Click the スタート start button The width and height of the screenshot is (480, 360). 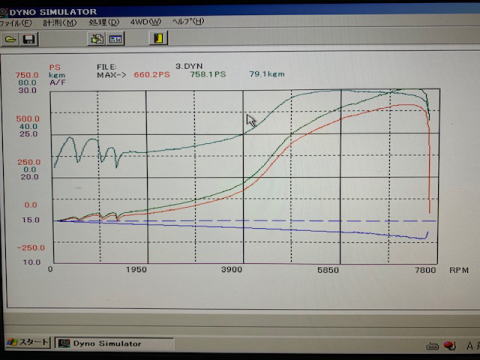click(x=28, y=342)
